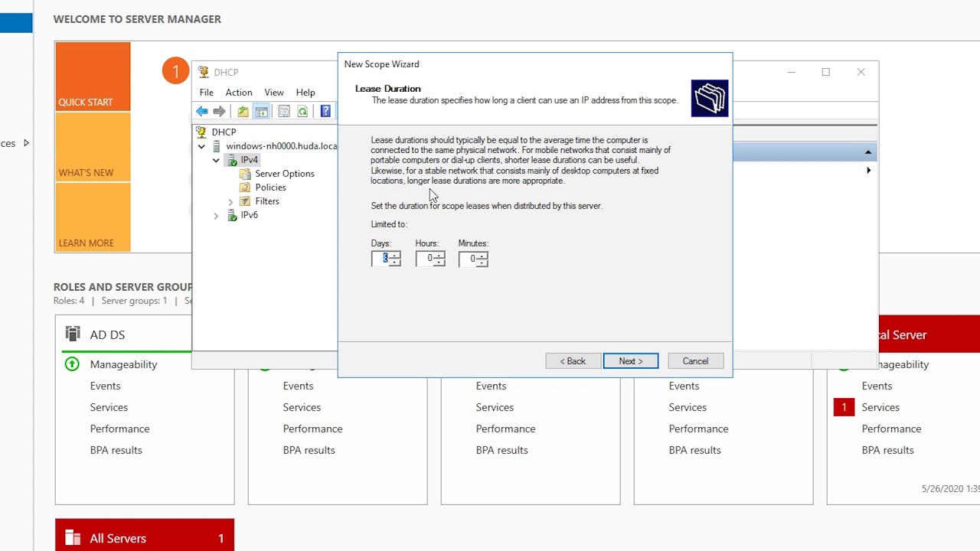The height and width of the screenshot is (551, 980).
Task: Click the New Scope Wizard folder graphic
Action: (710, 98)
